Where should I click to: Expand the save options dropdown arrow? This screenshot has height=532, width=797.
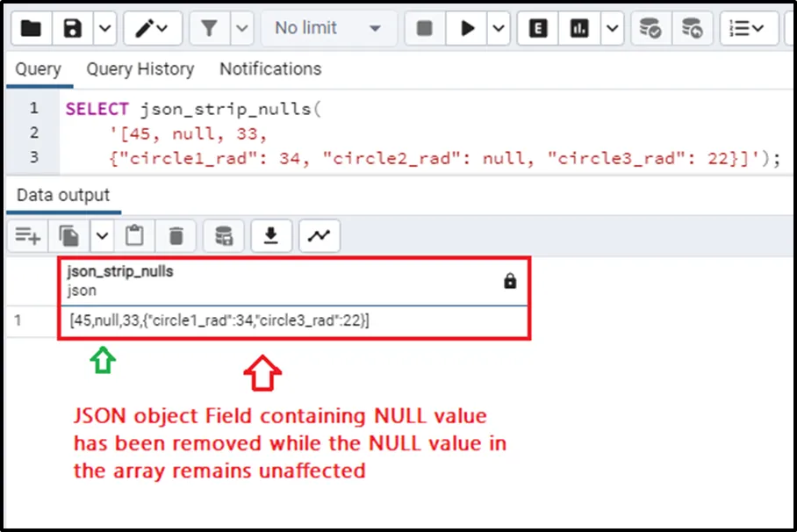coord(104,28)
